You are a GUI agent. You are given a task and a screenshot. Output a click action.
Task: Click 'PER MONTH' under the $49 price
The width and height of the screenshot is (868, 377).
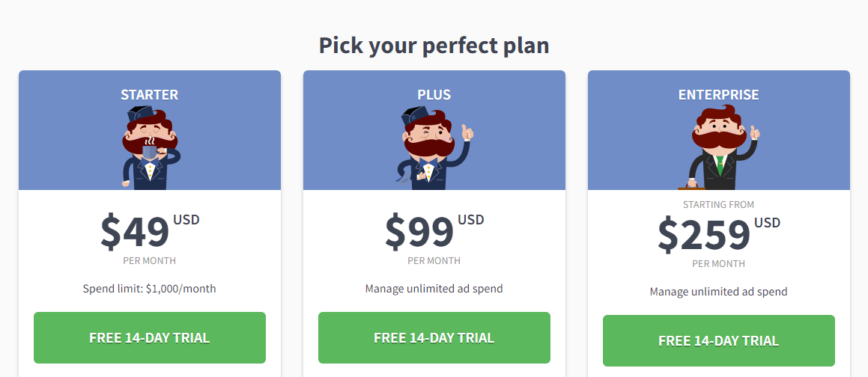coord(150,261)
